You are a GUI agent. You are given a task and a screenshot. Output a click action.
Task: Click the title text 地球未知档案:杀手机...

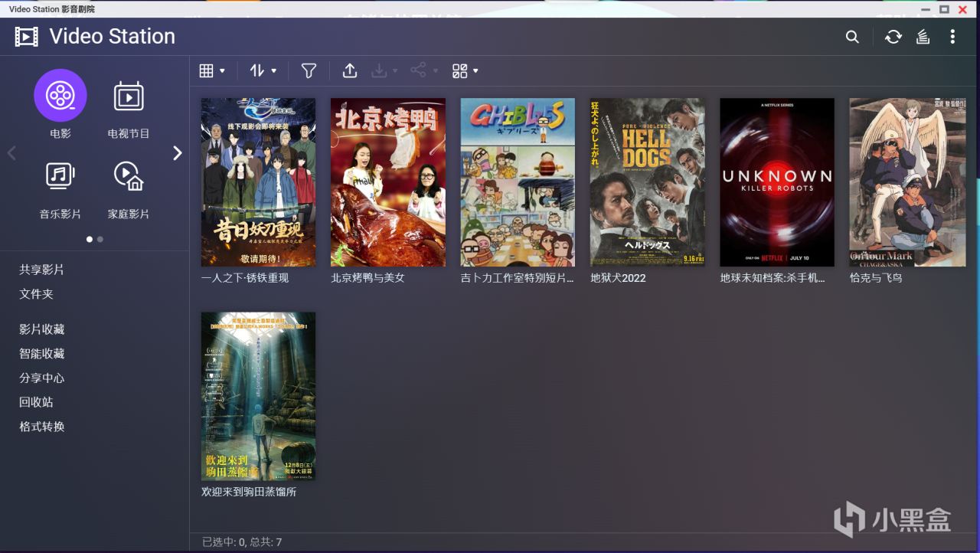[773, 278]
